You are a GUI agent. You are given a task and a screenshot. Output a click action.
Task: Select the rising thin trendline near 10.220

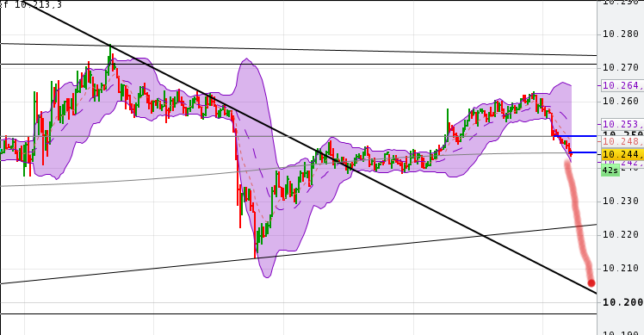pos(299,254)
